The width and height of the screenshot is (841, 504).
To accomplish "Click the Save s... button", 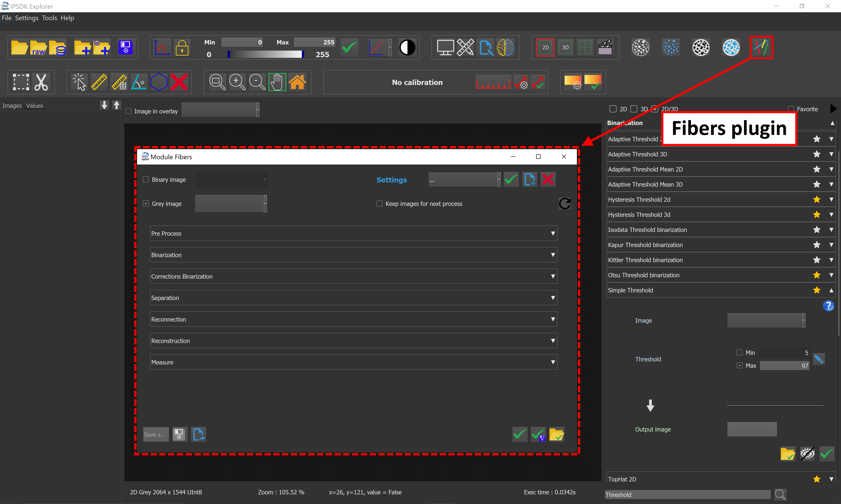I will coord(156,434).
